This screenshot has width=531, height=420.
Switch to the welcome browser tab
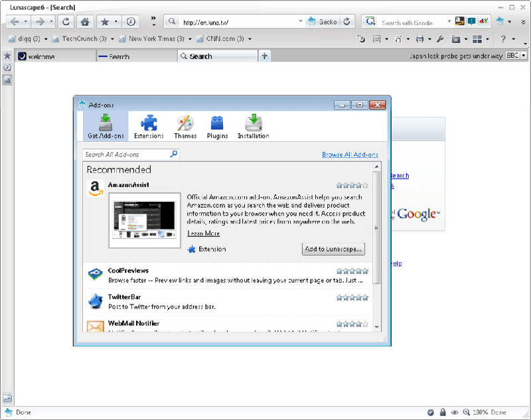(x=56, y=56)
